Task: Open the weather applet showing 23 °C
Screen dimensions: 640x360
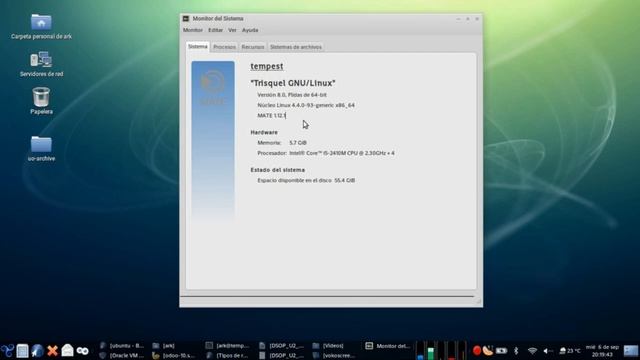Action: [x=570, y=351]
